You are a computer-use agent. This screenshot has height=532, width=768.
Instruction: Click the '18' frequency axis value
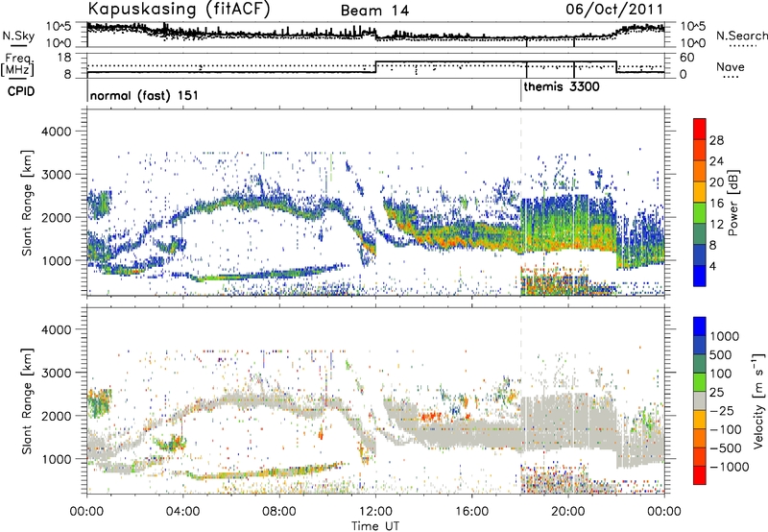(64, 57)
